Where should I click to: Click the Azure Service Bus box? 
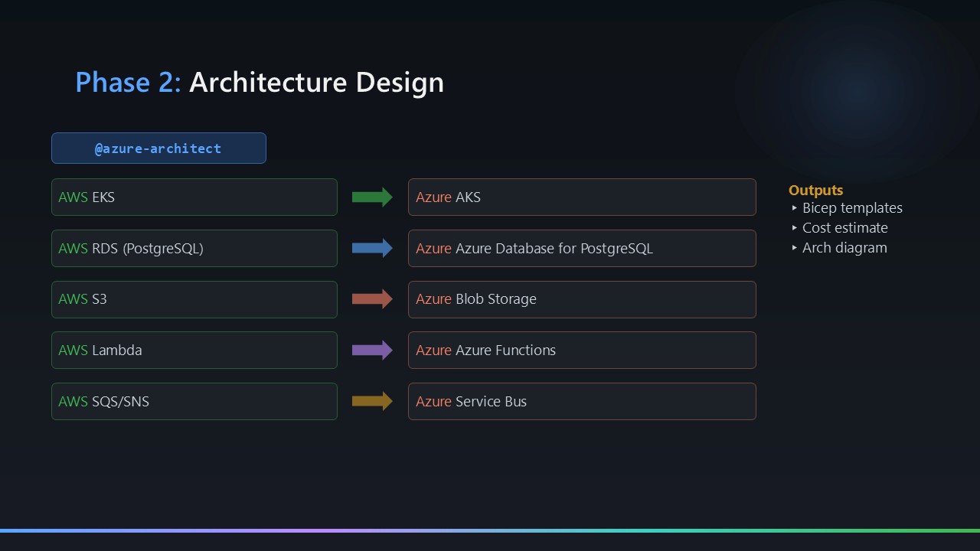click(582, 402)
